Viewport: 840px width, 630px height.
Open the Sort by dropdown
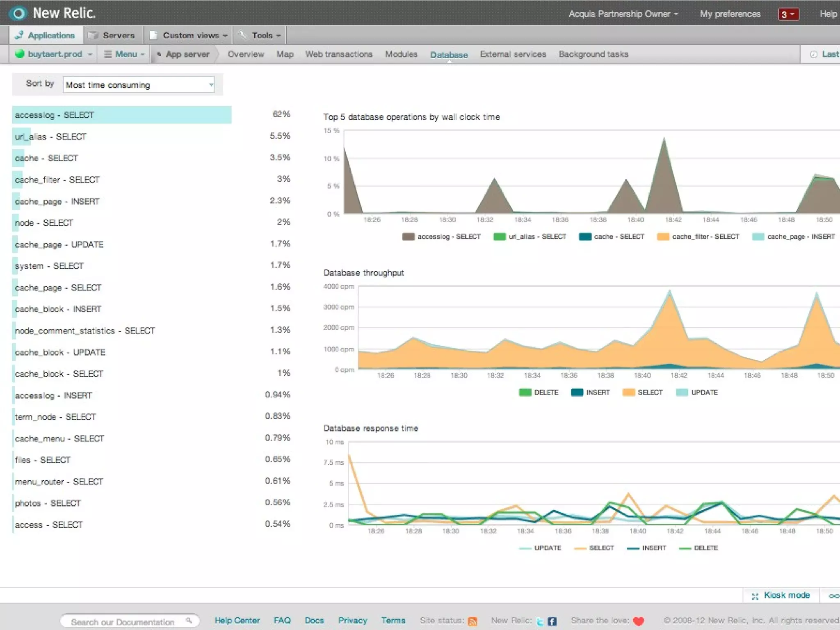139,85
